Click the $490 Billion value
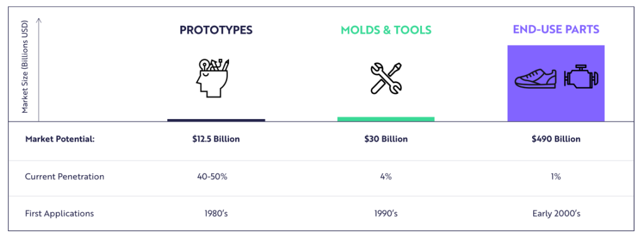Viewport: 644px width, 238px height. coord(556,139)
